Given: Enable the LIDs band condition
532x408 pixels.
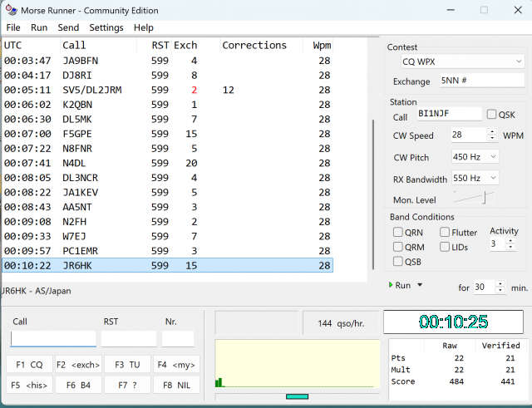Looking at the screenshot, I should 445,247.
